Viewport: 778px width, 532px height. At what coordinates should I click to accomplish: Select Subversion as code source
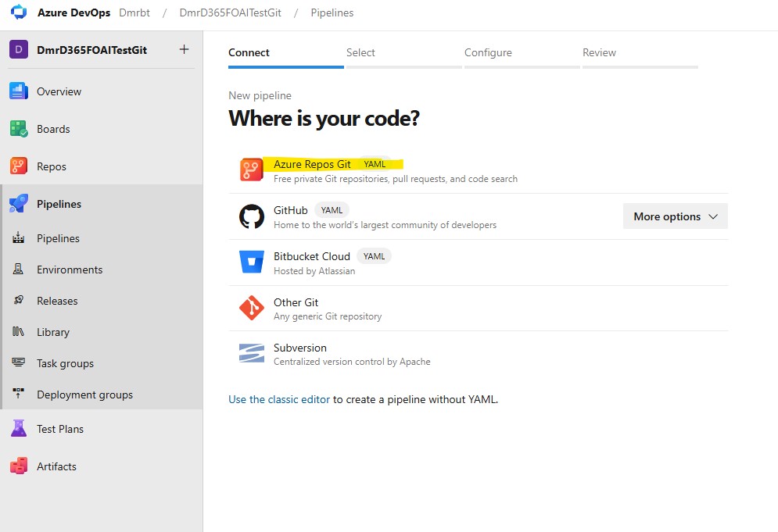coord(479,354)
